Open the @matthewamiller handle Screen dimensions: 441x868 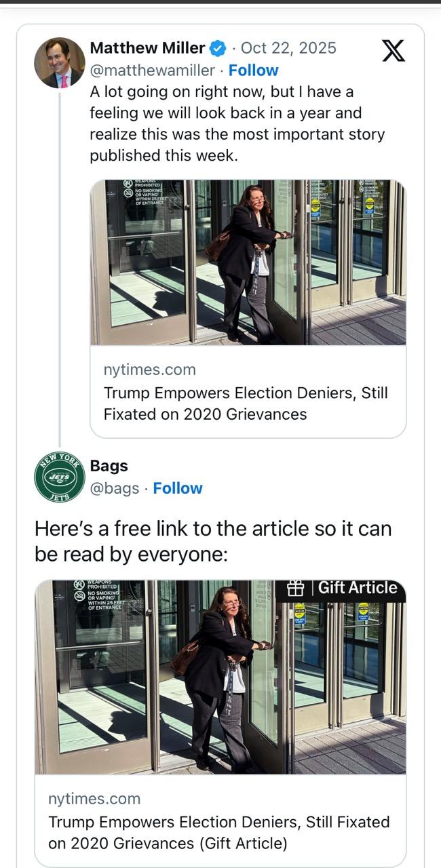pos(152,71)
